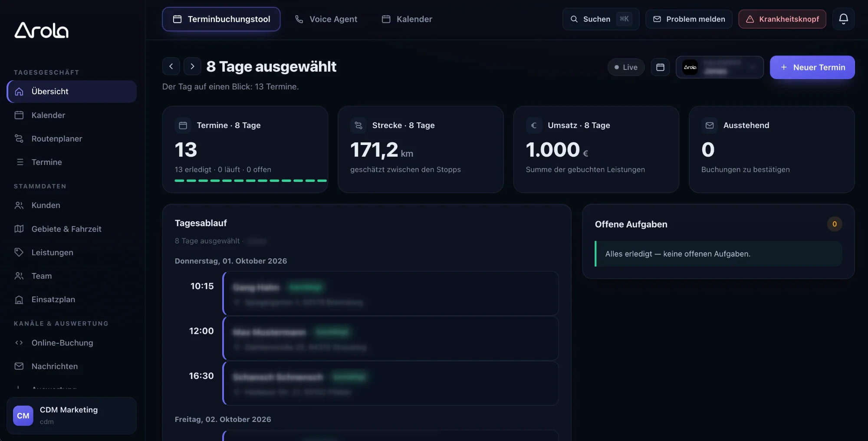This screenshot has width=868, height=441.
Task: Open the date picker calendar icon
Action: coord(660,67)
